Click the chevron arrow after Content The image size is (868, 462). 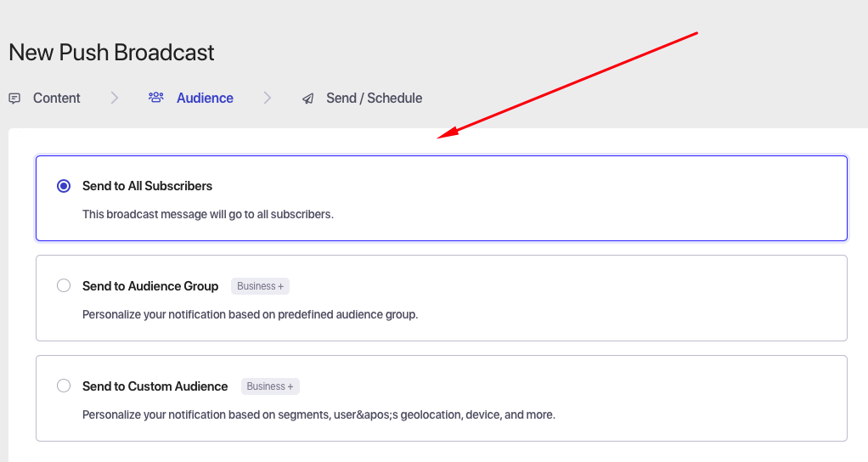(x=115, y=99)
